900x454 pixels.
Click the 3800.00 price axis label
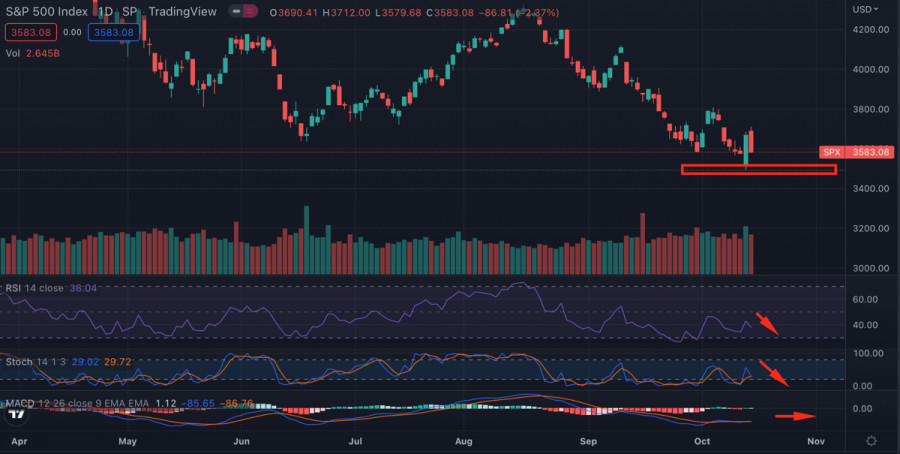click(870, 109)
